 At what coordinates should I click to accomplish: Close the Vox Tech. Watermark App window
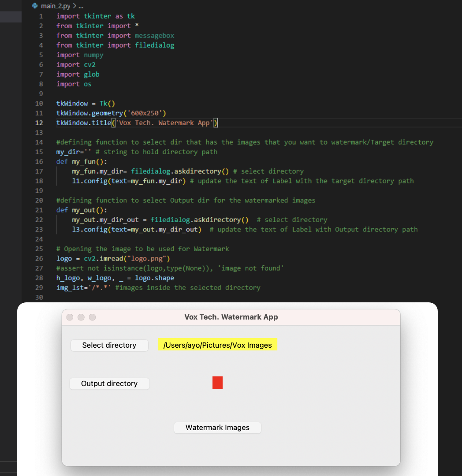[x=70, y=317]
